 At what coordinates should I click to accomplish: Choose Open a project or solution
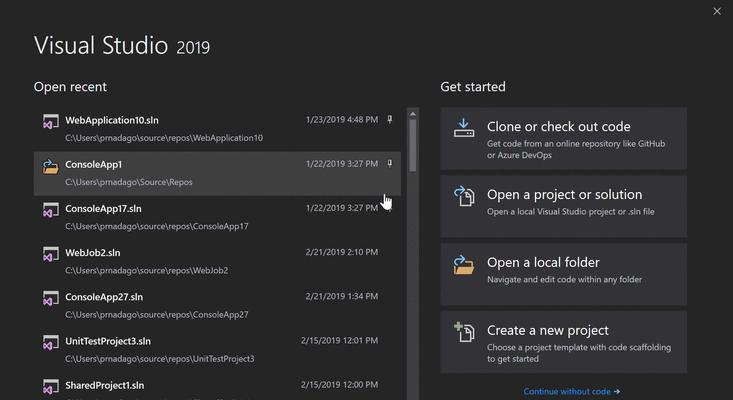[x=563, y=206]
